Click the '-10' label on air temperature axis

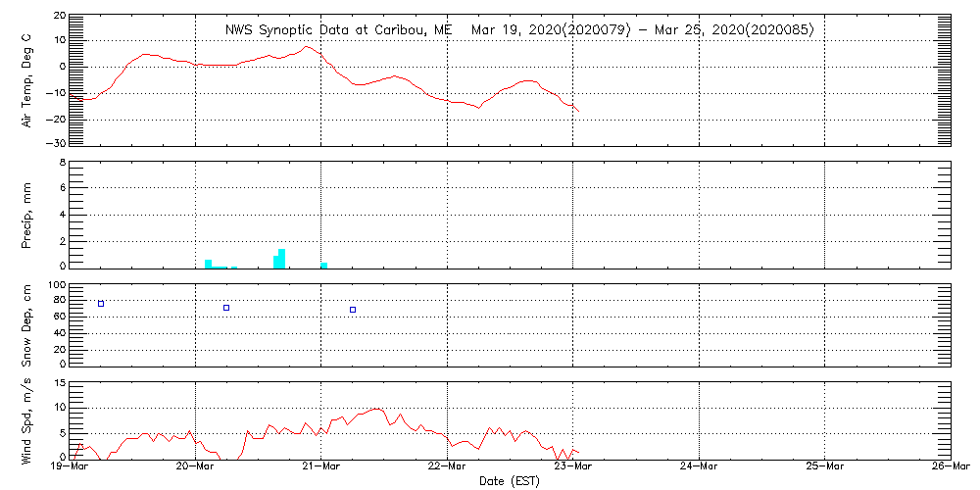tap(58, 92)
